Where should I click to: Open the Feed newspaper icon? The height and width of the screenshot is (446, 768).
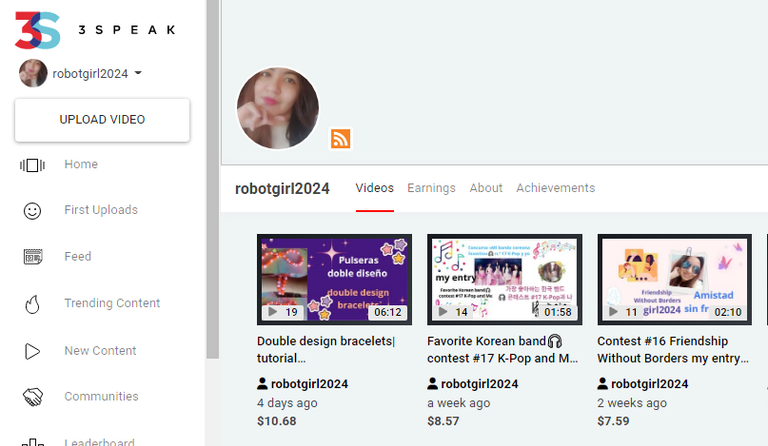(33, 257)
